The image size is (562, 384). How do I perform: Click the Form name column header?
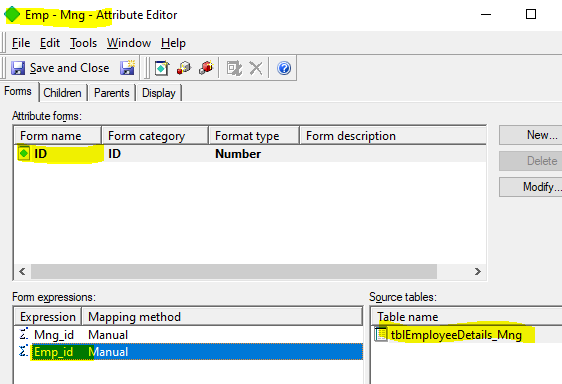click(58, 136)
